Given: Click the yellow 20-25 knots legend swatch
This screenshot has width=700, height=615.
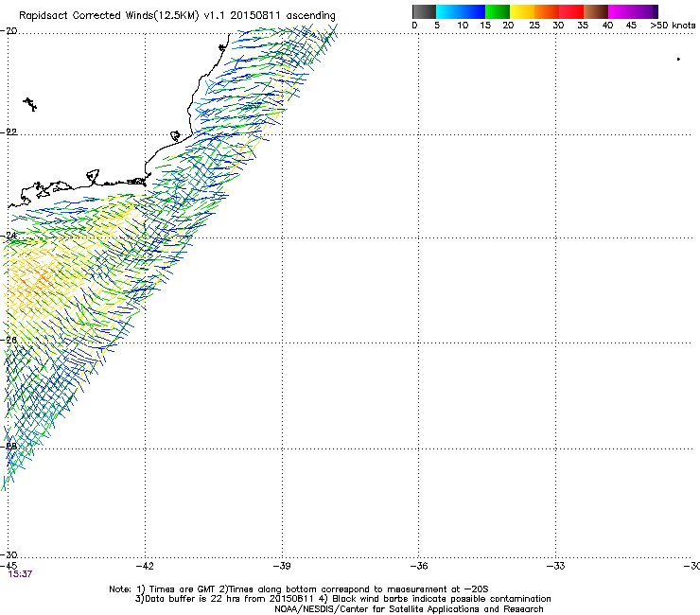Looking at the screenshot, I should [x=522, y=11].
